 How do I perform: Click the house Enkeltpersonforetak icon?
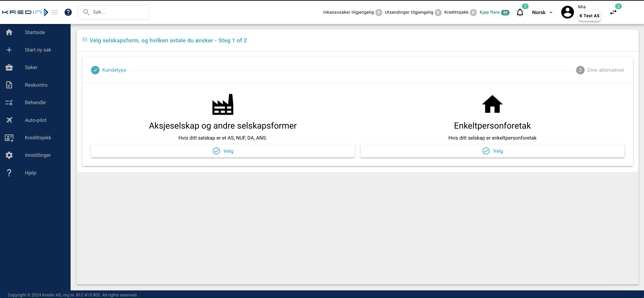[x=492, y=104]
